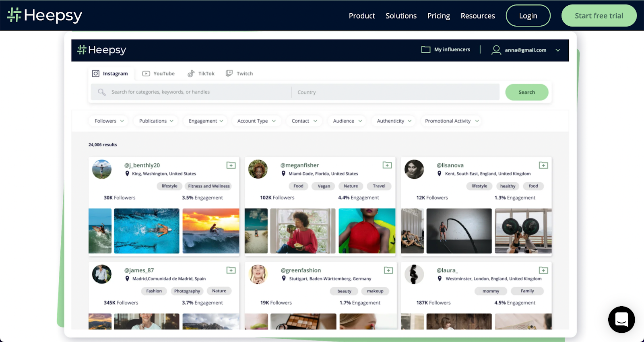Screen dimensions: 644x342
Task: Select the Vegan tag on @meganfisher
Action: 324,186
